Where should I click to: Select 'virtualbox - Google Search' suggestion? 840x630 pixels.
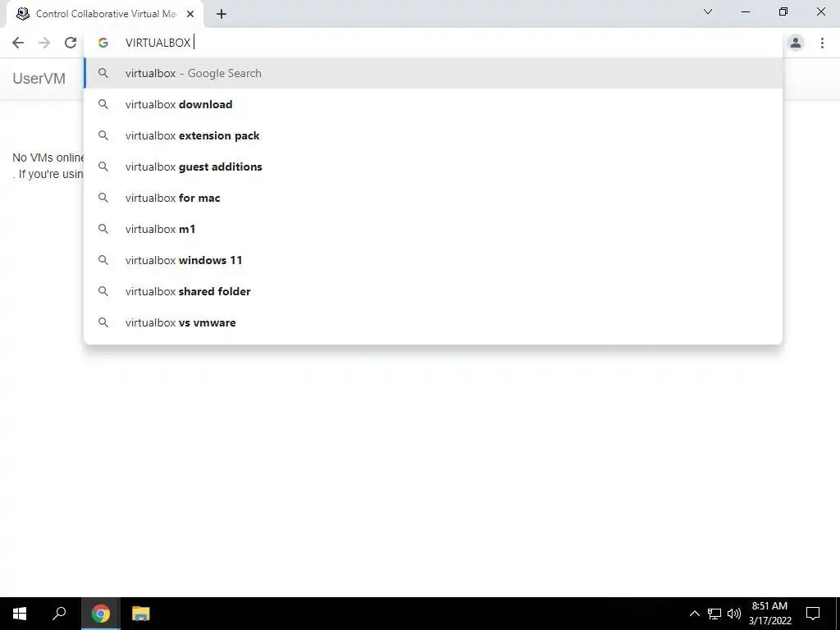(x=433, y=73)
